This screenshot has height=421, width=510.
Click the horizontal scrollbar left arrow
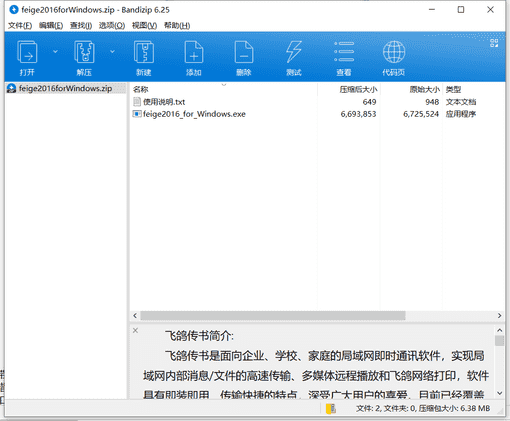[x=135, y=316]
